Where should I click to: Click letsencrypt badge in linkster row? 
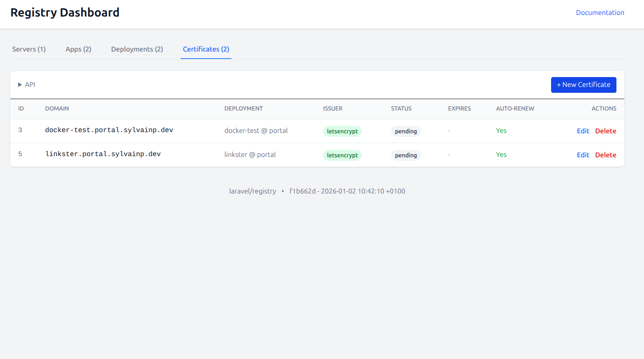pyautogui.click(x=342, y=155)
